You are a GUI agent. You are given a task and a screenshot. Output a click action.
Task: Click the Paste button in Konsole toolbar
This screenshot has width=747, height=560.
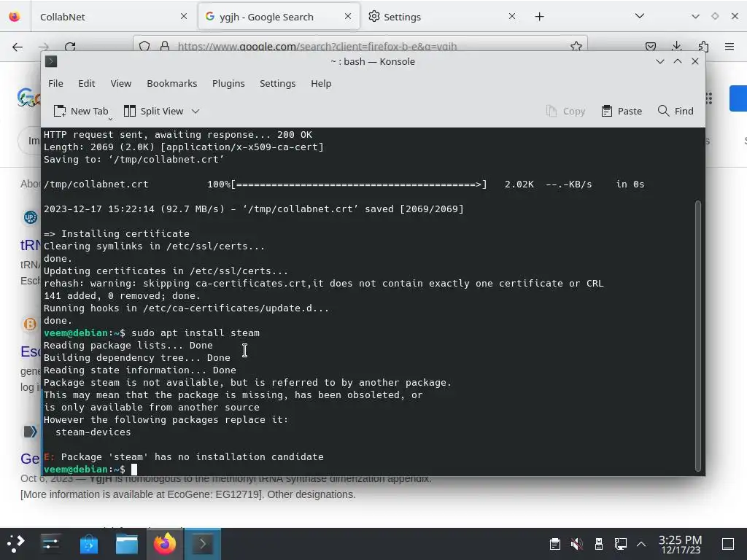tap(622, 111)
